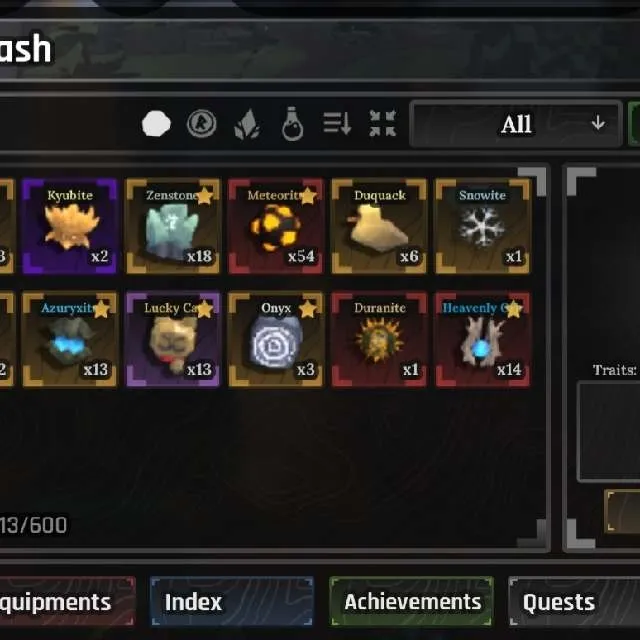Open the All category dropdown
This screenshot has height=640, width=640.
[516, 124]
